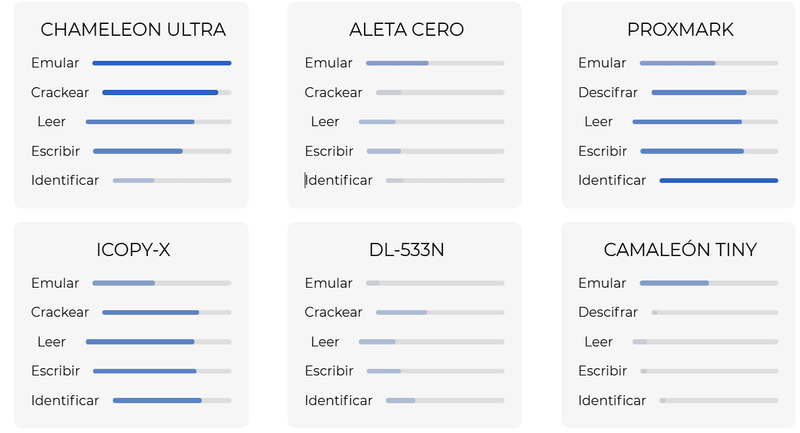Viewport: 800px width, 433px height.
Task: Select the CHAMELEON ULTRA card title
Action: tap(133, 30)
